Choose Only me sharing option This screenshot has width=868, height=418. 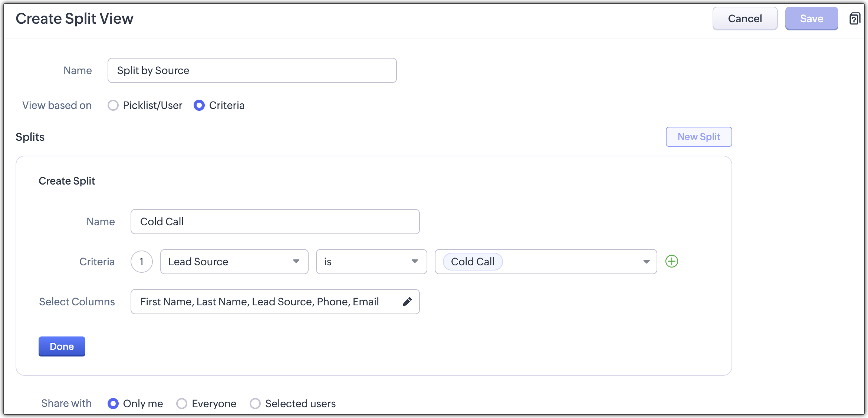[113, 404]
